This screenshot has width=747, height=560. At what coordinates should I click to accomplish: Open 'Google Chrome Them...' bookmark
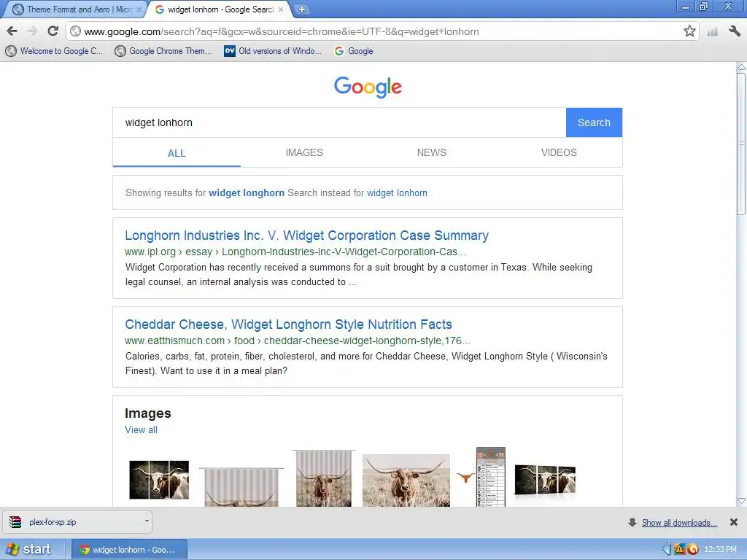(163, 51)
